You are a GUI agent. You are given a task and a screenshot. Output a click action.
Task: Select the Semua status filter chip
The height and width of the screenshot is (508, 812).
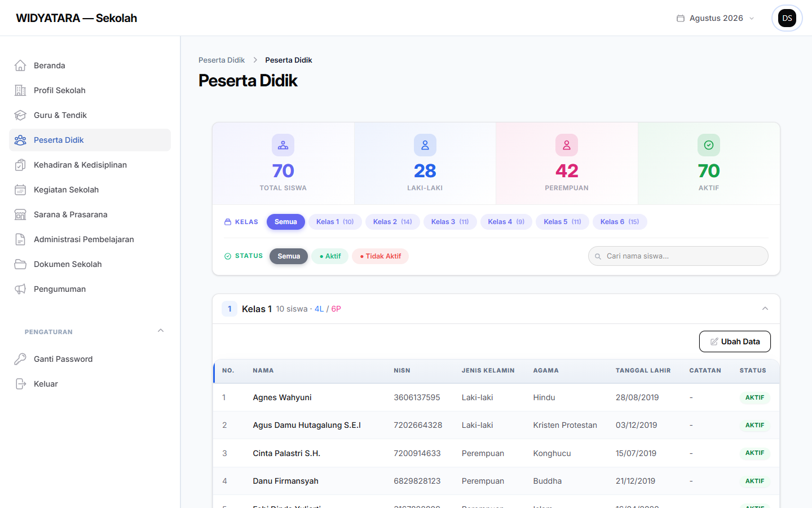click(289, 256)
